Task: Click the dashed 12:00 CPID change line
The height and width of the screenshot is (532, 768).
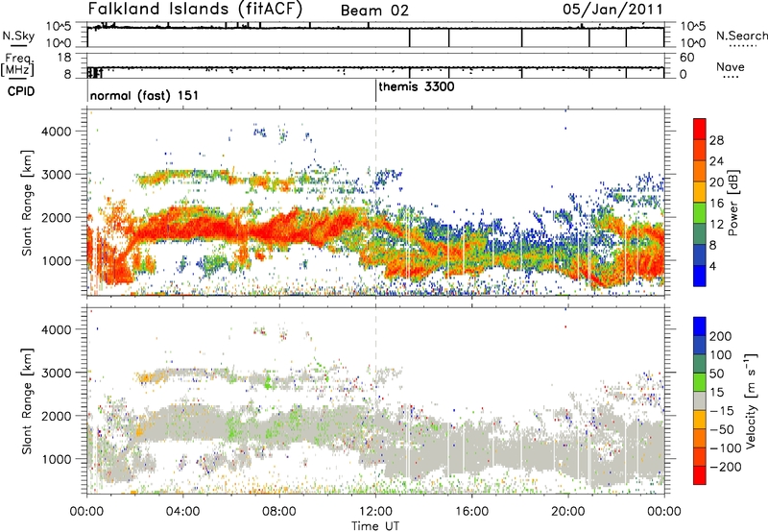Action: point(375,201)
